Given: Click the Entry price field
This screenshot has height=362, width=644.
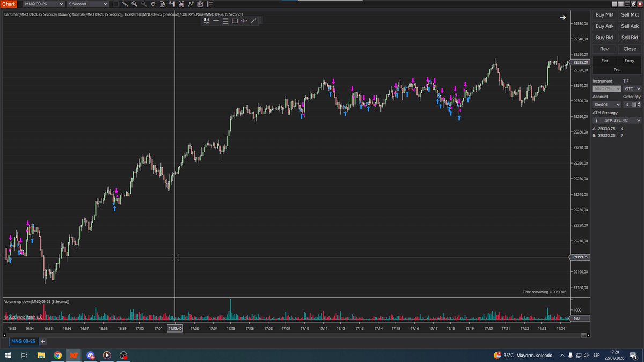Looking at the screenshot, I should 630,61.
